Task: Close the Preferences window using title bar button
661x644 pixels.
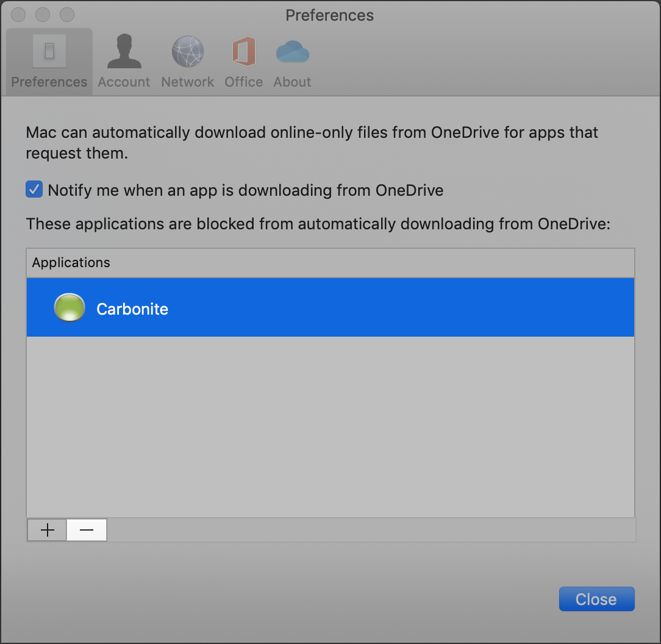Action: click(19, 15)
